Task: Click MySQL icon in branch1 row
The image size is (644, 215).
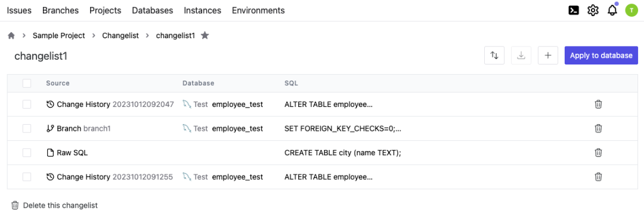Action: pyautogui.click(x=187, y=128)
